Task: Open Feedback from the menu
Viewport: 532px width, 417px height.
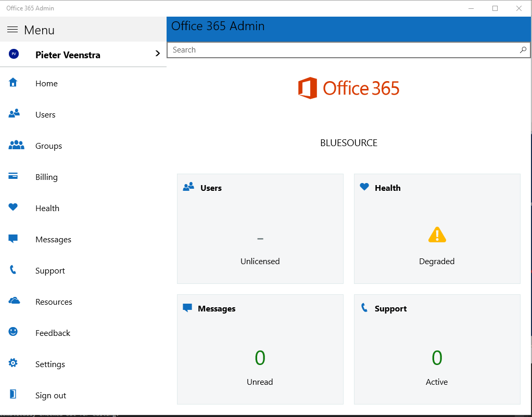Action: (83, 333)
